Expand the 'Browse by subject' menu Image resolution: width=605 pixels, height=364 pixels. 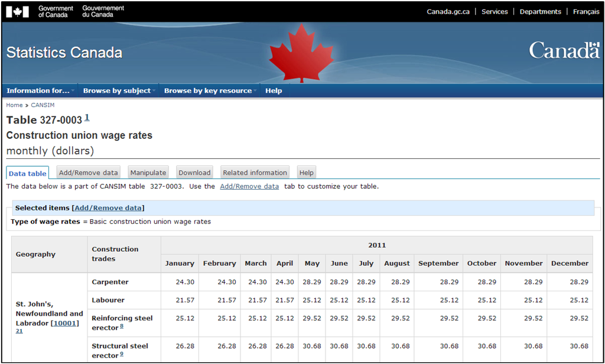(118, 91)
